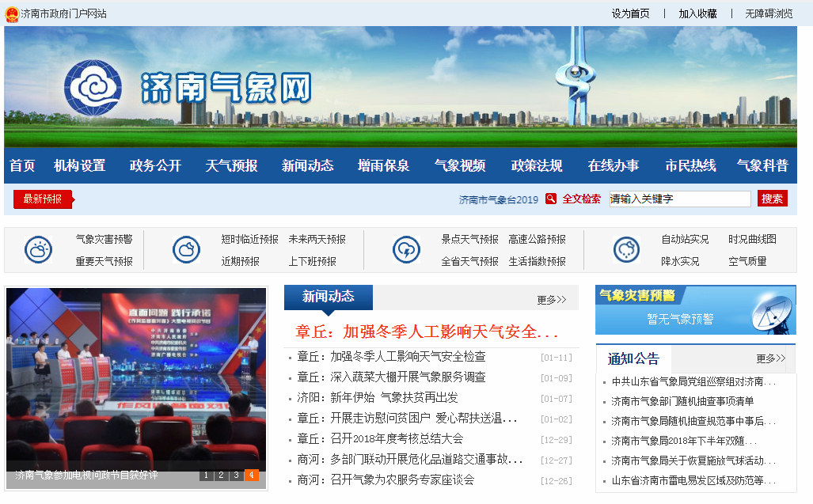Click the Jinan Meteorological cloud logo
The image size is (813, 504).
tap(93, 88)
